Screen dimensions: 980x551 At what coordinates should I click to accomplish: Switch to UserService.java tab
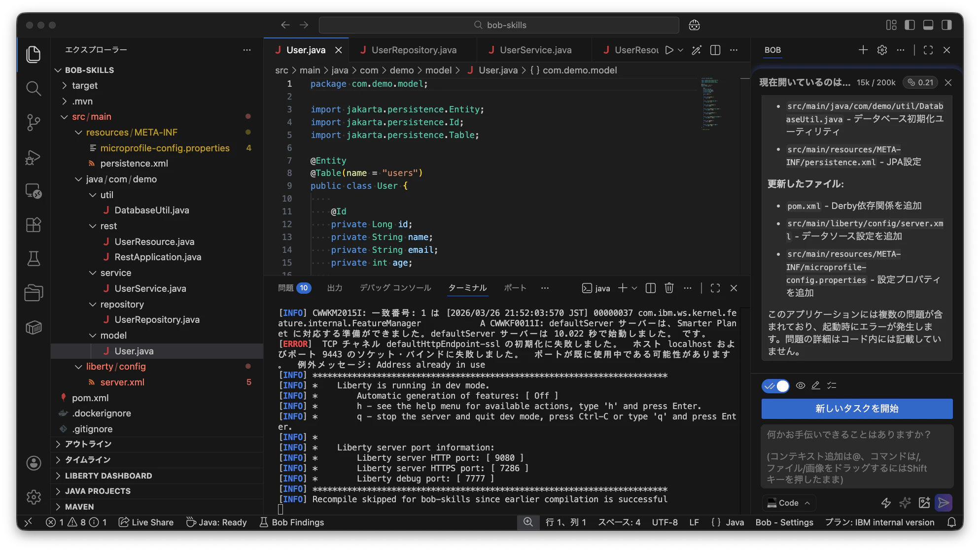point(535,50)
